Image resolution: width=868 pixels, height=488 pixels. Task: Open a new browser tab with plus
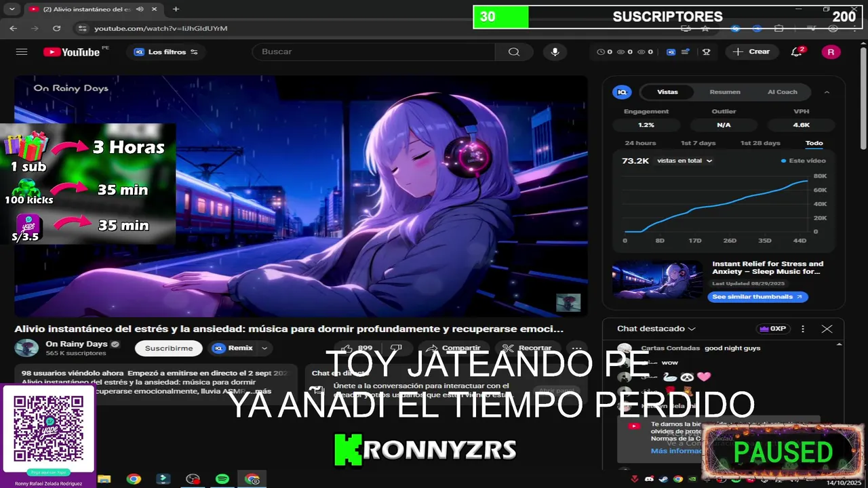(x=176, y=9)
